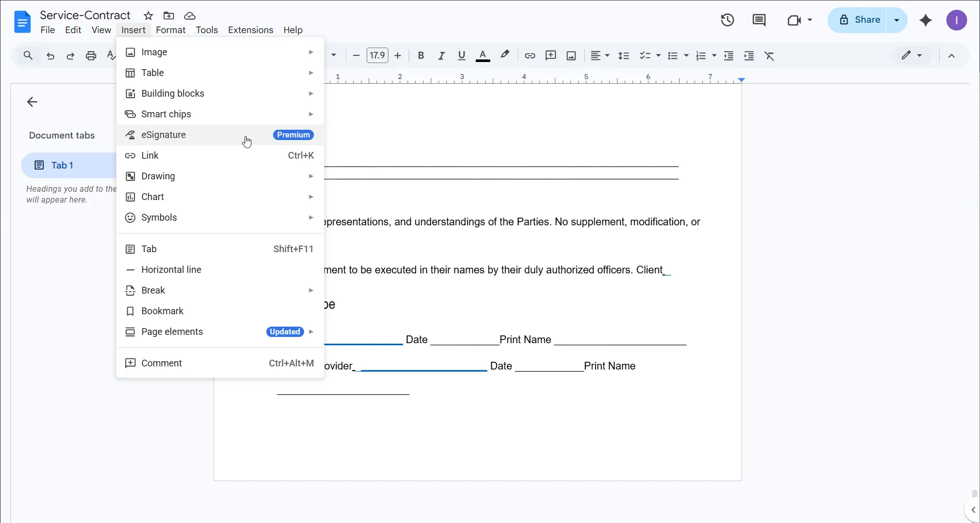980x523 pixels.
Task: Expand the Chart submenu
Action: (220, 197)
